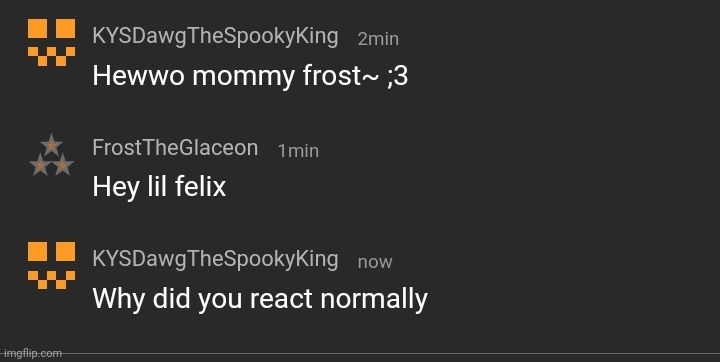Click zigzag mouth of the "now" comment's pumpkin avatar

tap(51, 280)
